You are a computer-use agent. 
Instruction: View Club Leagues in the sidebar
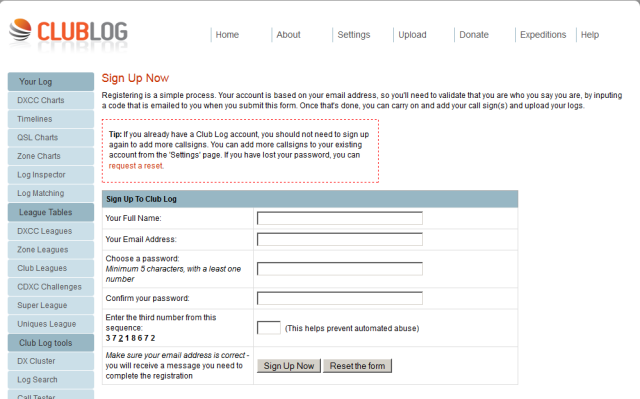[x=51, y=268]
